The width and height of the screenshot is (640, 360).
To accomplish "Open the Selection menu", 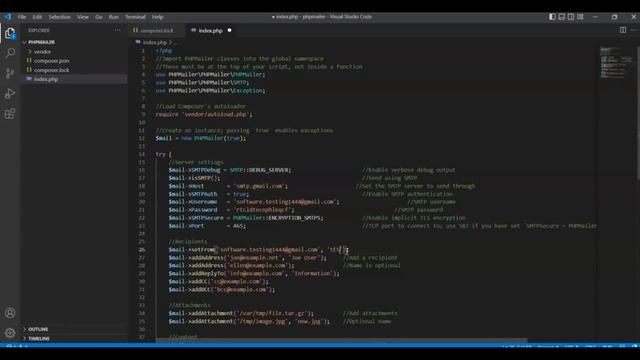I will coord(60,17).
